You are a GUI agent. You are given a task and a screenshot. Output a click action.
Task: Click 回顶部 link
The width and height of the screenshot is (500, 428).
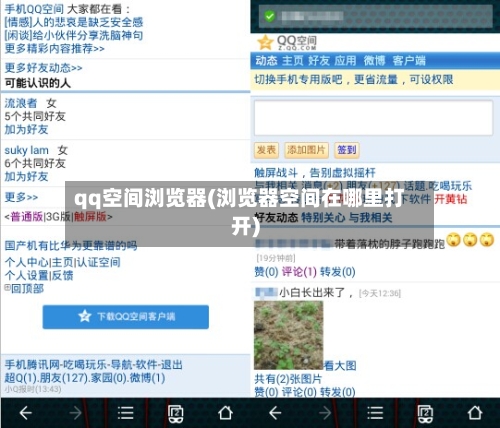pos(27,289)
